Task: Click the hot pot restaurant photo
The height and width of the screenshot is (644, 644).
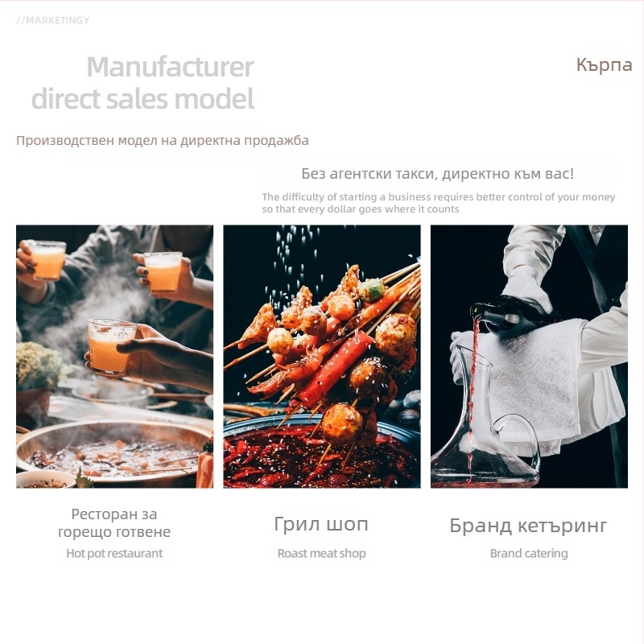Action: tap(114, 356)
